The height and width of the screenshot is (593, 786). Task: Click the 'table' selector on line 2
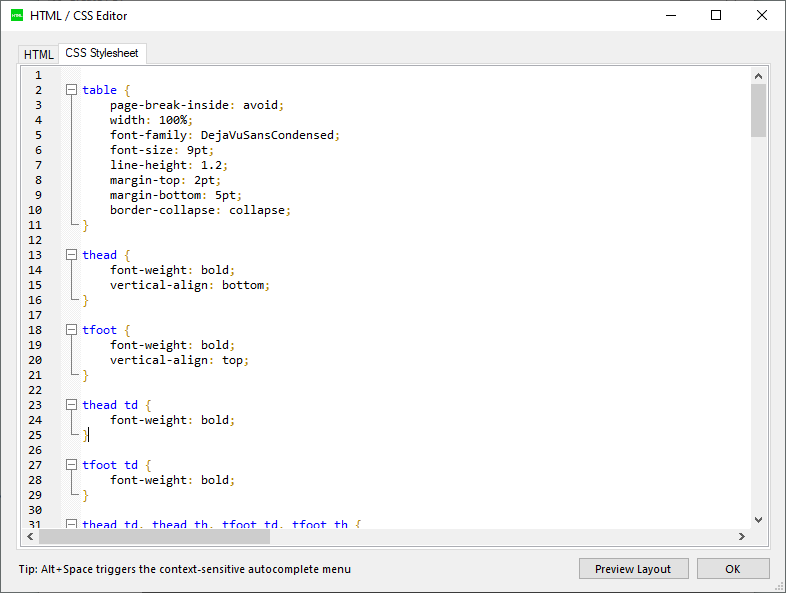(x=99, y=90)
